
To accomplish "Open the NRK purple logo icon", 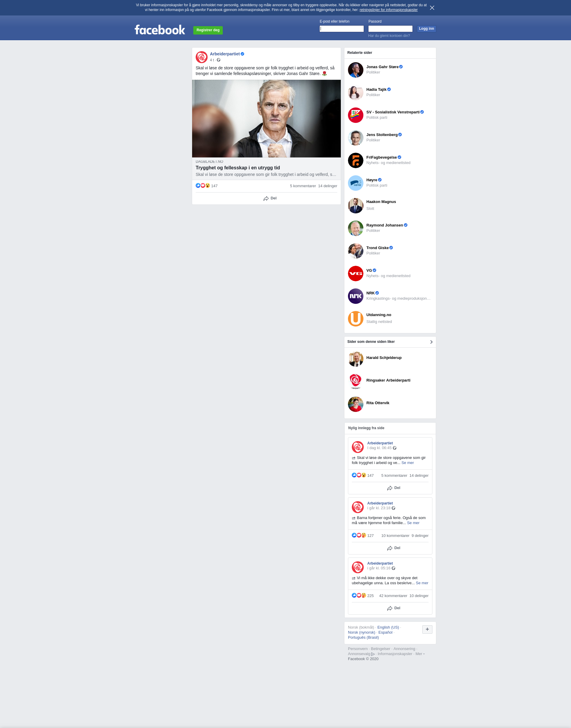I will coord(355,296).
